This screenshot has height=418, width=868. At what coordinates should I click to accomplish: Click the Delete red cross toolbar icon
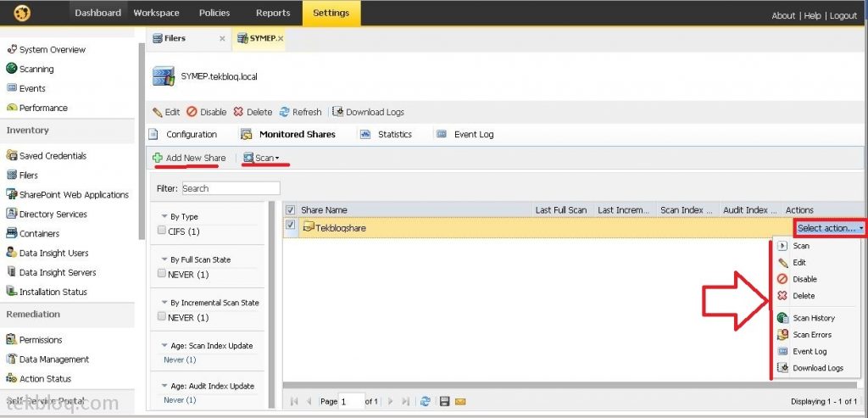pyautogui.click(x=238, y=112)
